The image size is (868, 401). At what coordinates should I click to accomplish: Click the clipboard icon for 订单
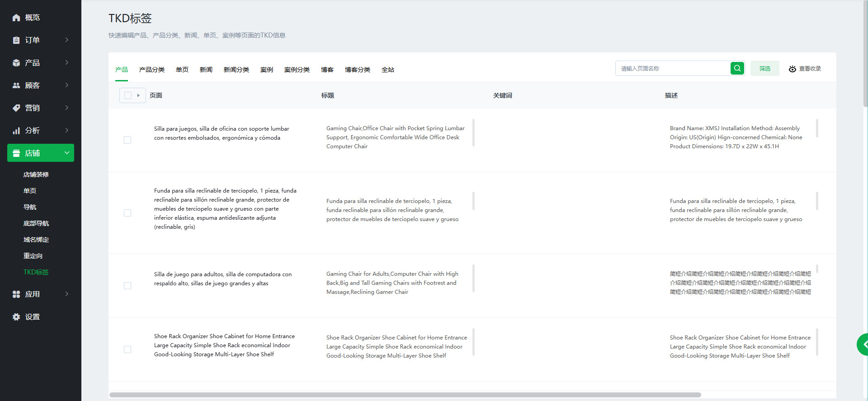coord(16,40)
